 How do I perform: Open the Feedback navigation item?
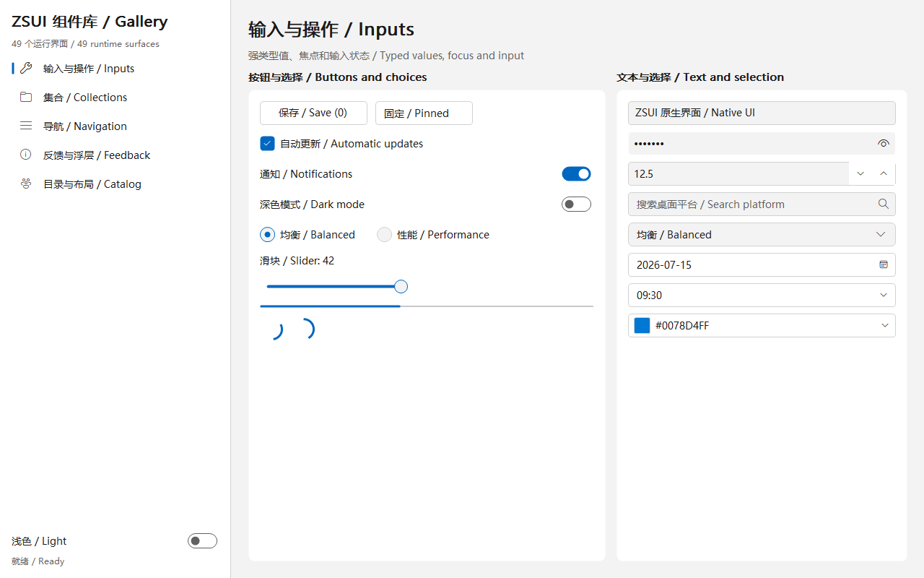[115, 155]
